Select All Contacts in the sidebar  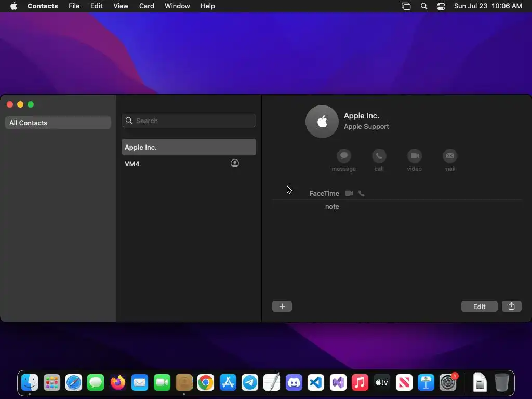[x=58, y=123]
